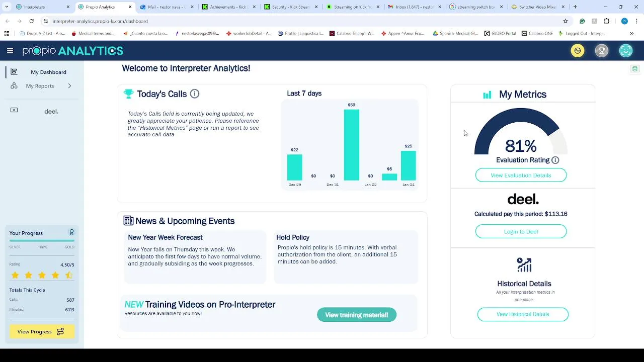644x362 pixels.
Task: Open the Chrome apps grid in bookmarks bar
Action: (x=7, y=34)
